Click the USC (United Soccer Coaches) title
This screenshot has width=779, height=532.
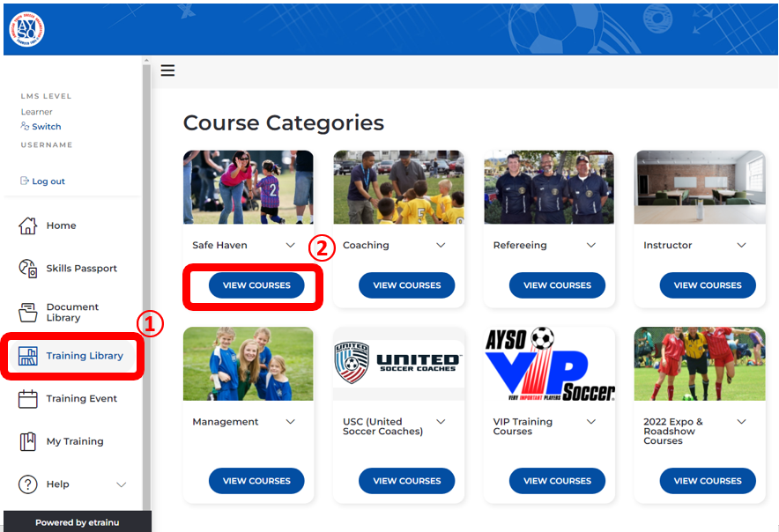pos(382,426)
